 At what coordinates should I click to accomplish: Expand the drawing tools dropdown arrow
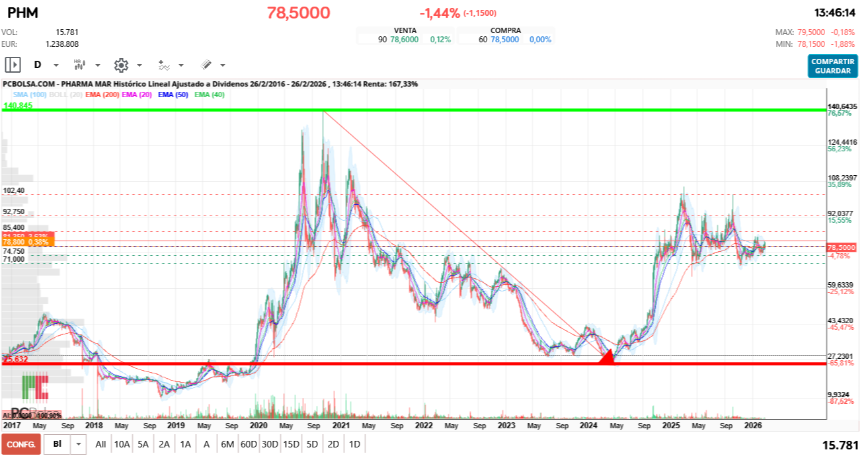point(223,65)
